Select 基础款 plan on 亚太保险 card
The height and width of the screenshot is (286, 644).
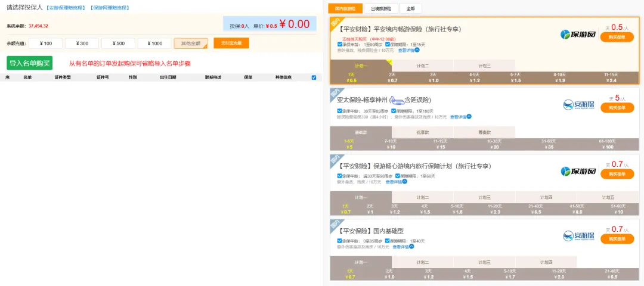(361, 132)
